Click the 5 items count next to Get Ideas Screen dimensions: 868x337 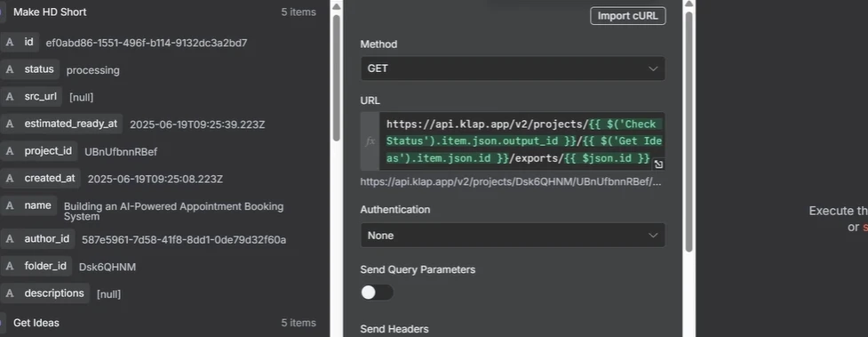[299, 323]
